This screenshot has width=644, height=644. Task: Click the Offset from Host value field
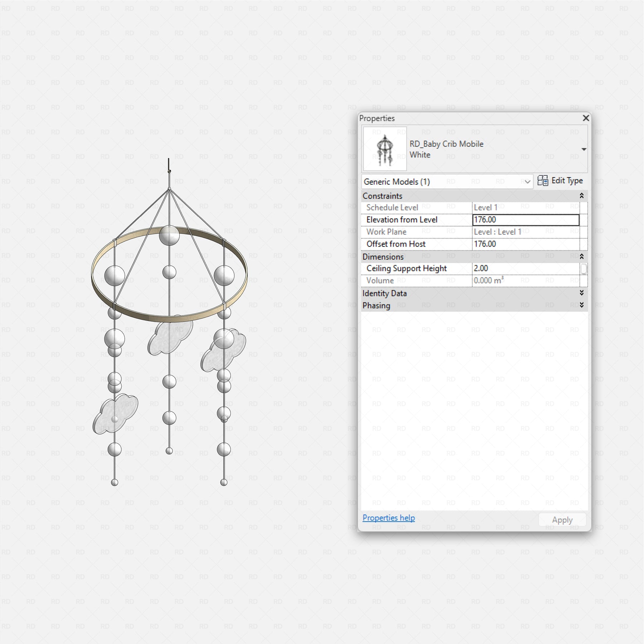point(525,244)
